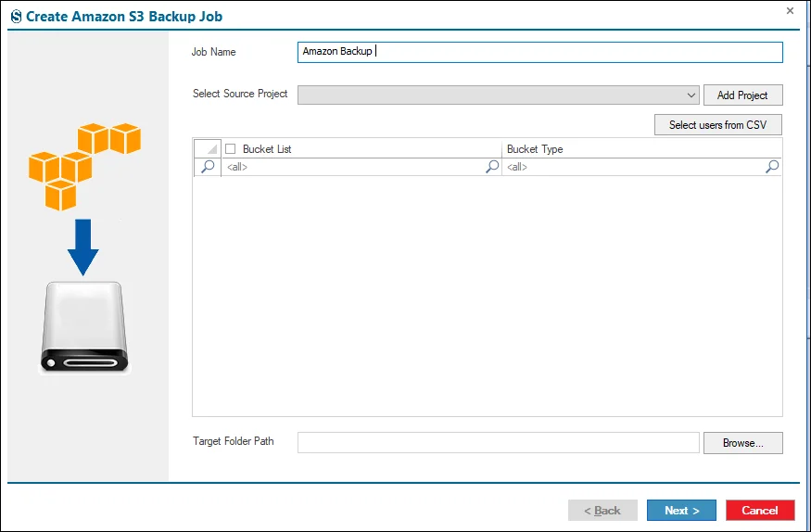811x532 pixels.
Task: Click the Back button
Action: (602, 511)
